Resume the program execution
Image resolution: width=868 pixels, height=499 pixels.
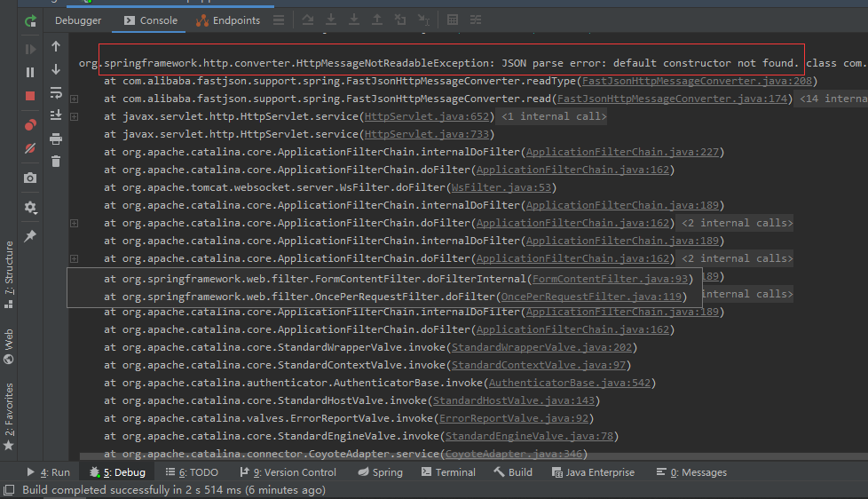pyautogui.click(x=30, y=50)
